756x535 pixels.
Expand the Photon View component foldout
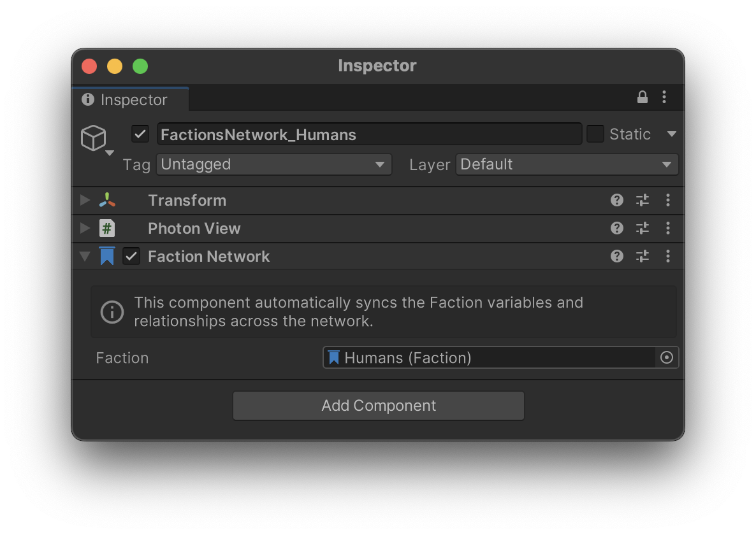(85, 228)
